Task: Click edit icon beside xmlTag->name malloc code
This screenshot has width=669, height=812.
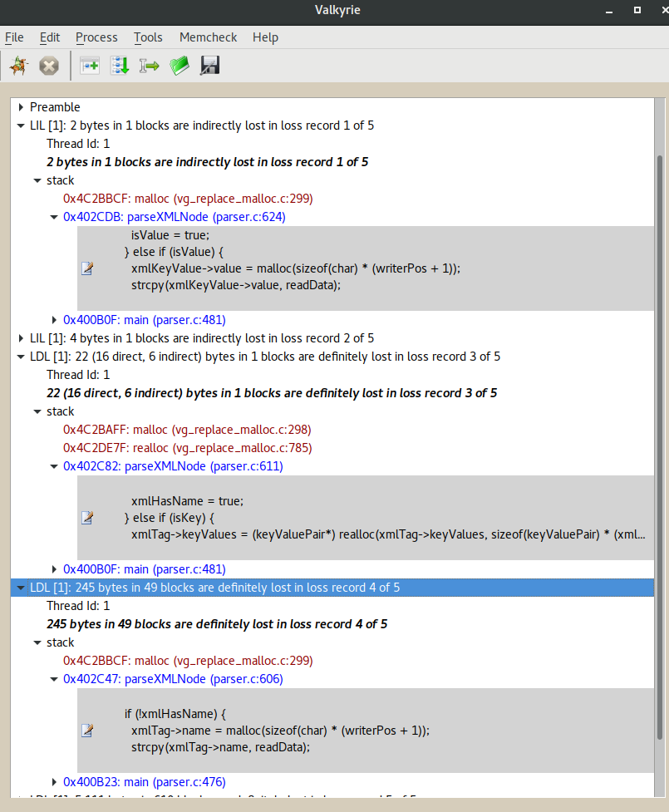Action: click(87, 731)
